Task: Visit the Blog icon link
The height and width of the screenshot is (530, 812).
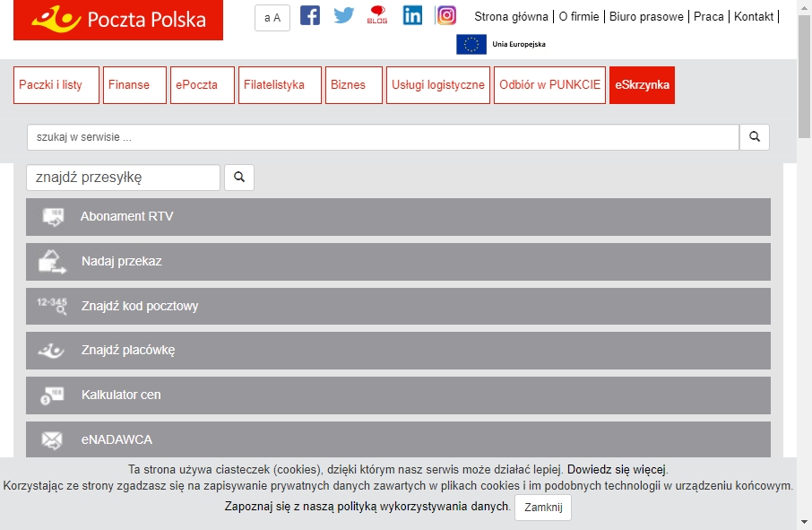Action: pos(377,15)
